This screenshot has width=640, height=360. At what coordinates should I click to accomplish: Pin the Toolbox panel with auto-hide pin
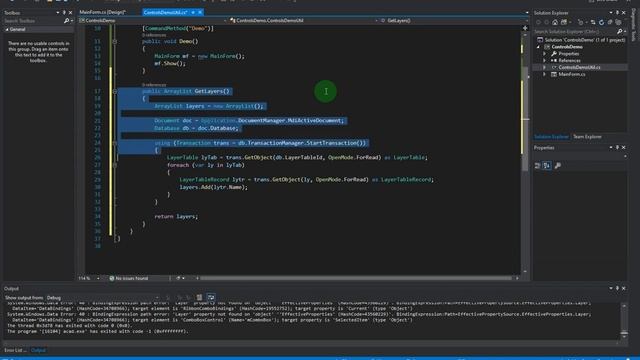tap(64, 13)
